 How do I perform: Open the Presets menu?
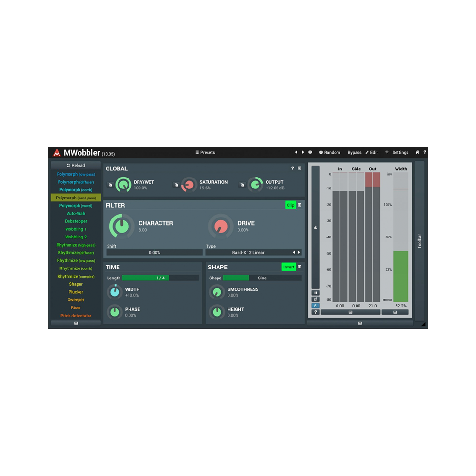tap(205, 153)
